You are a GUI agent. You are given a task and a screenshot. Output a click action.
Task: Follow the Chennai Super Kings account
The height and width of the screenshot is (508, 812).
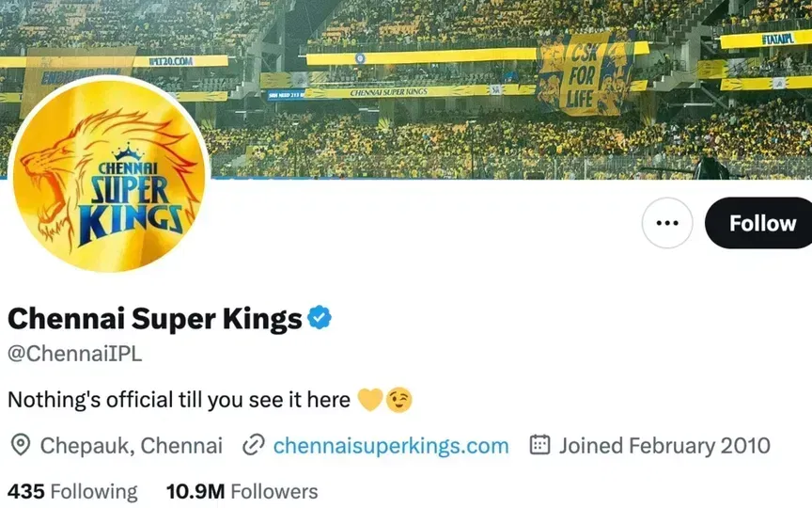tap(761, 224)
